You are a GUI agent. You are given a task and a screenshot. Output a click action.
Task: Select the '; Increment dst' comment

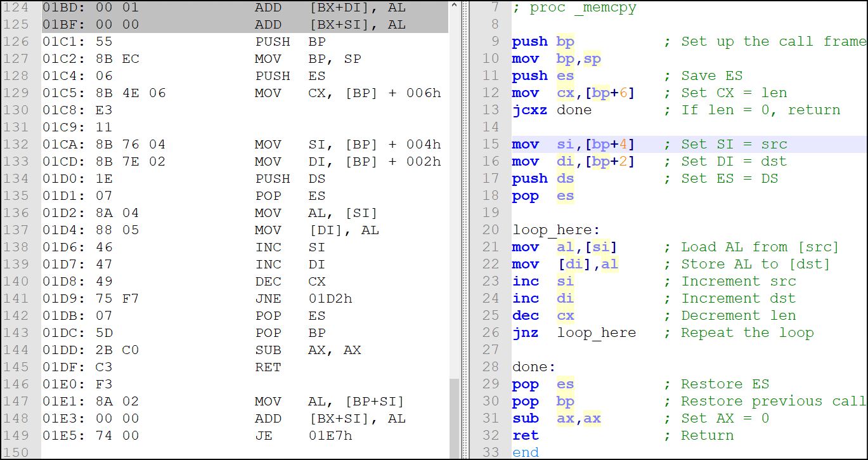click(730, 299)
